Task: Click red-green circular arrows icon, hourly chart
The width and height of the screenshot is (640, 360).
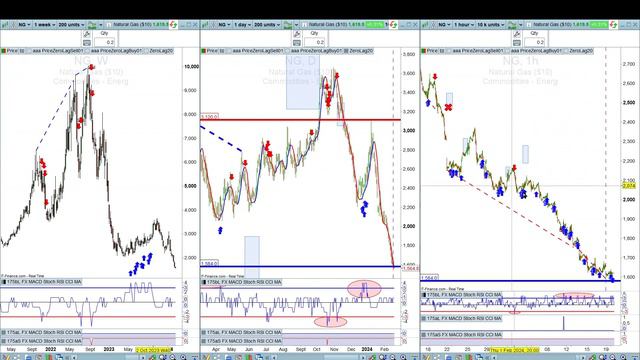Action: point(613,25)
